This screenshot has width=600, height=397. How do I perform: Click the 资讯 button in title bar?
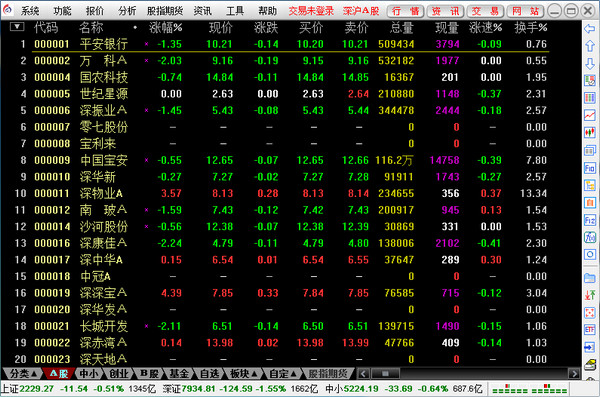[445, 11]
